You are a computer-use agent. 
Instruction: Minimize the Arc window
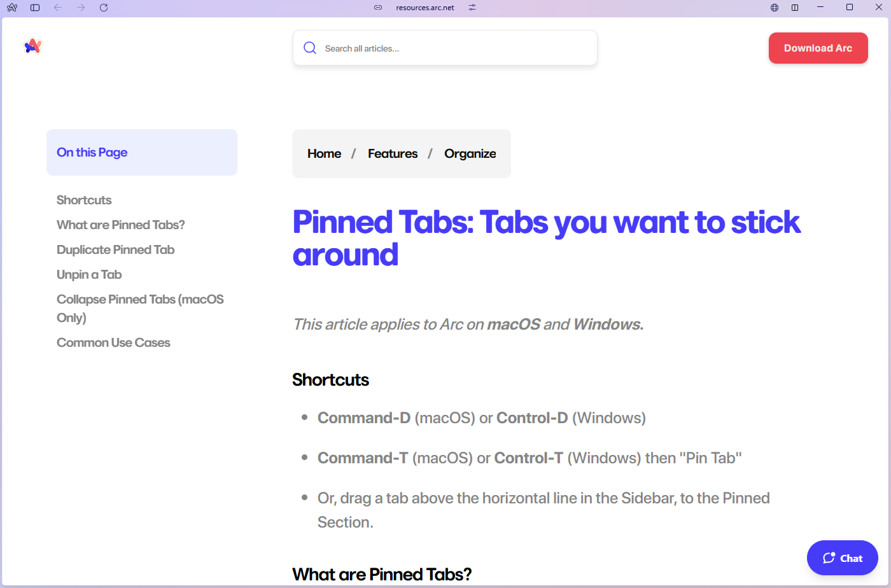(820, 8)
